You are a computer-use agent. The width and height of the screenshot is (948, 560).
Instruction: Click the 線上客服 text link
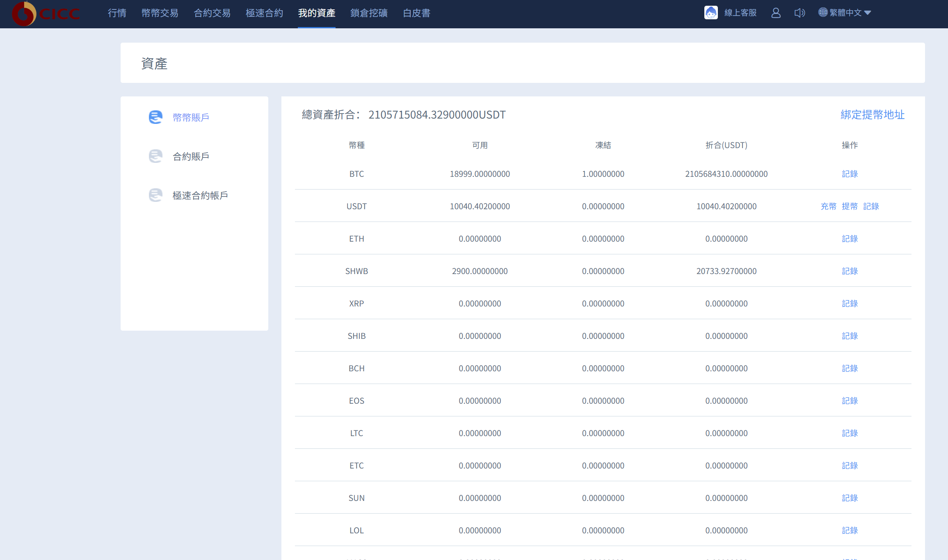pyautogui.click(x=740, y=13)
